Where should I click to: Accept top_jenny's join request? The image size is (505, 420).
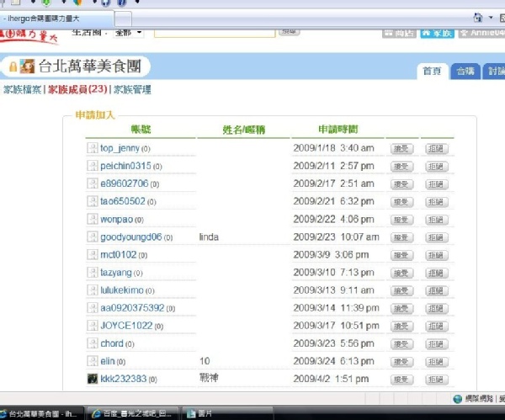point(401,149)
